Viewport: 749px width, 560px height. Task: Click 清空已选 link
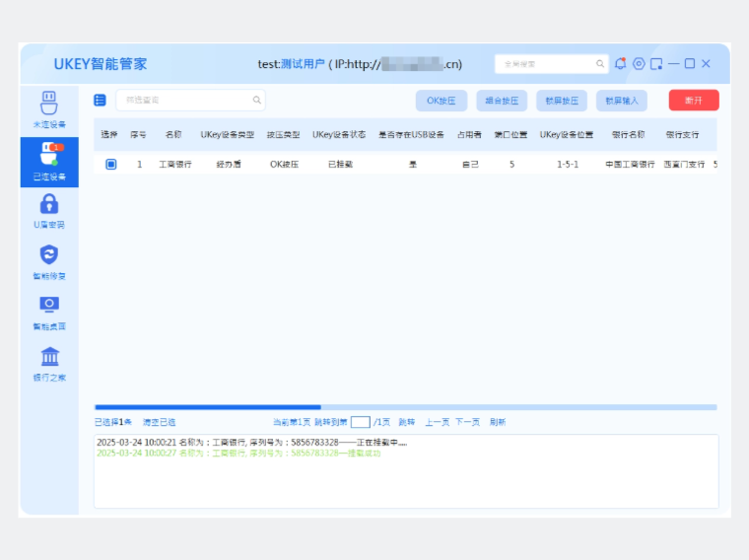click(159, 422)
